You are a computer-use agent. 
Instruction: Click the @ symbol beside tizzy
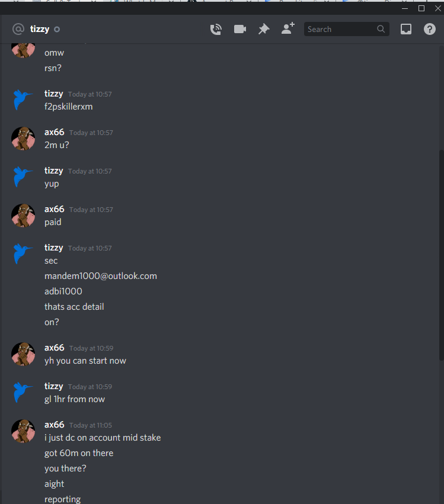[18, 29]
